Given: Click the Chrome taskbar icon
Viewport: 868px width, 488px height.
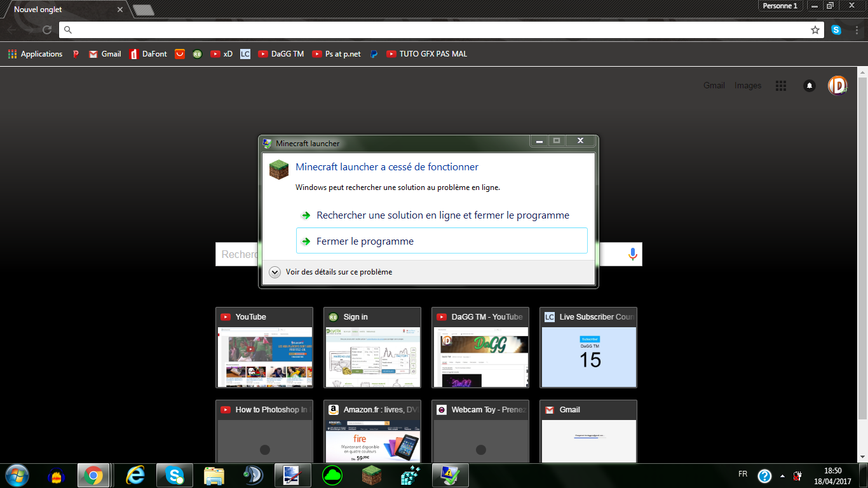Looking at the screenshot, I should tap(93, 475).
